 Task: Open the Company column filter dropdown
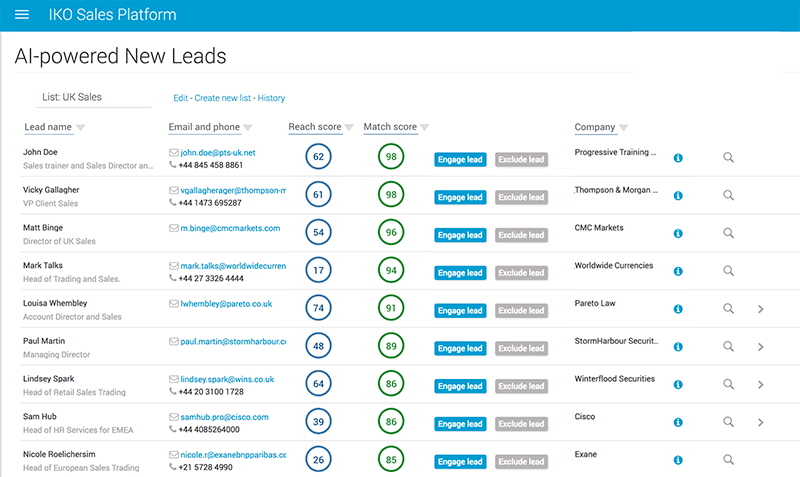pyautogui.click(x=624, y=128)
